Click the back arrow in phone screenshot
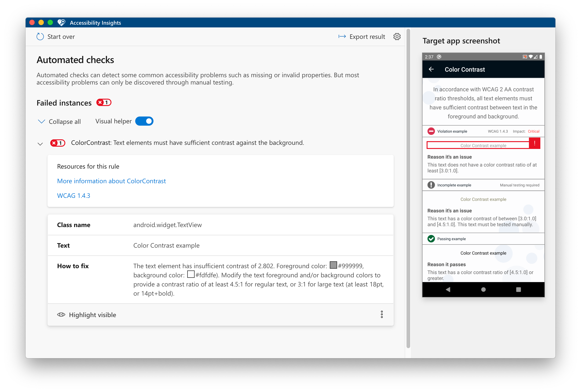The height and width of the screenshot is (392, 581). 431,69
